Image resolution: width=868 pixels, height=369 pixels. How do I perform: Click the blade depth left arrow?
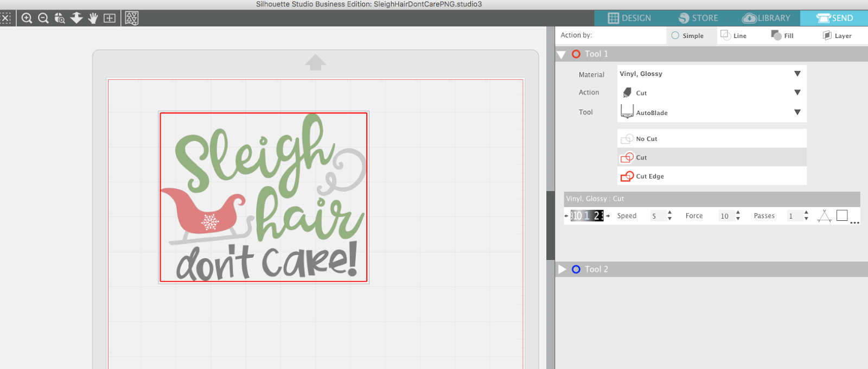coord(566,216)
